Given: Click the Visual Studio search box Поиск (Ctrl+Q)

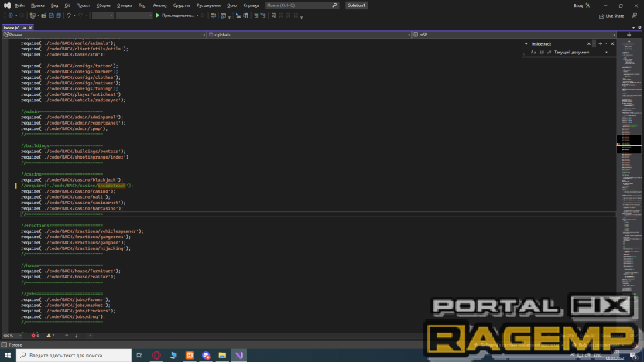Looking at the screenshot, I should pyautogui.click(x=302, y=5).
